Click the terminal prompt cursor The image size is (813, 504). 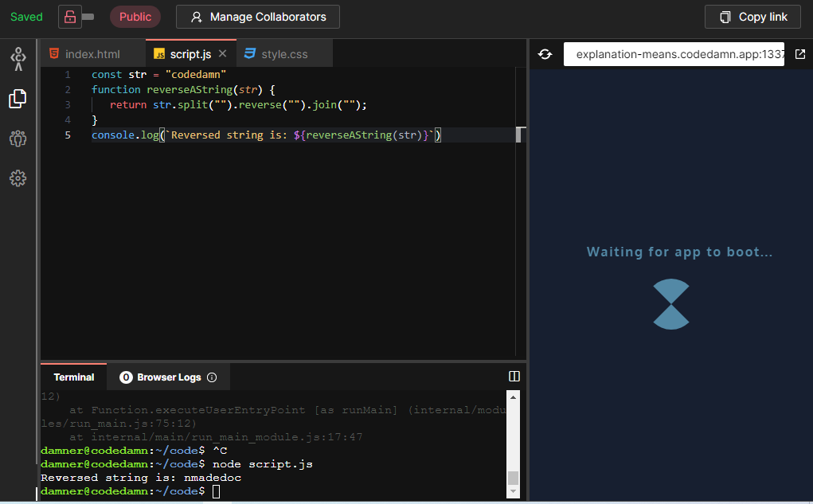tap(217, 491)
